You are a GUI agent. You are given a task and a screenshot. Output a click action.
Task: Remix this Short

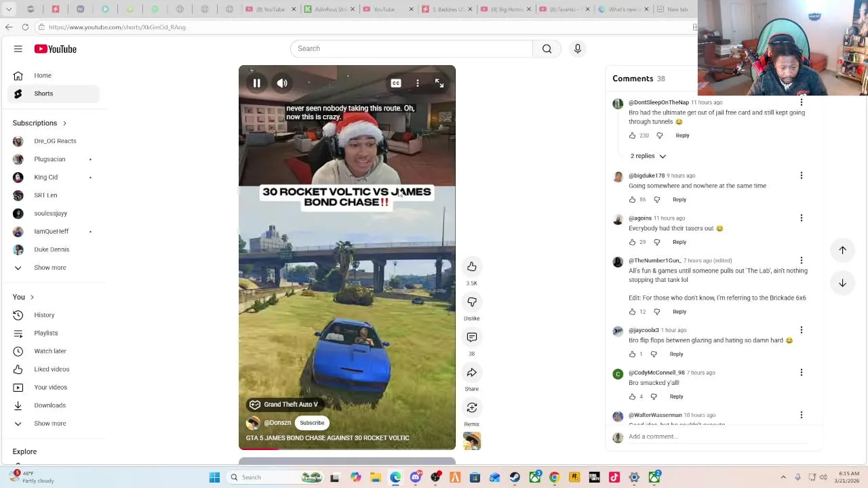pos(472,407)
